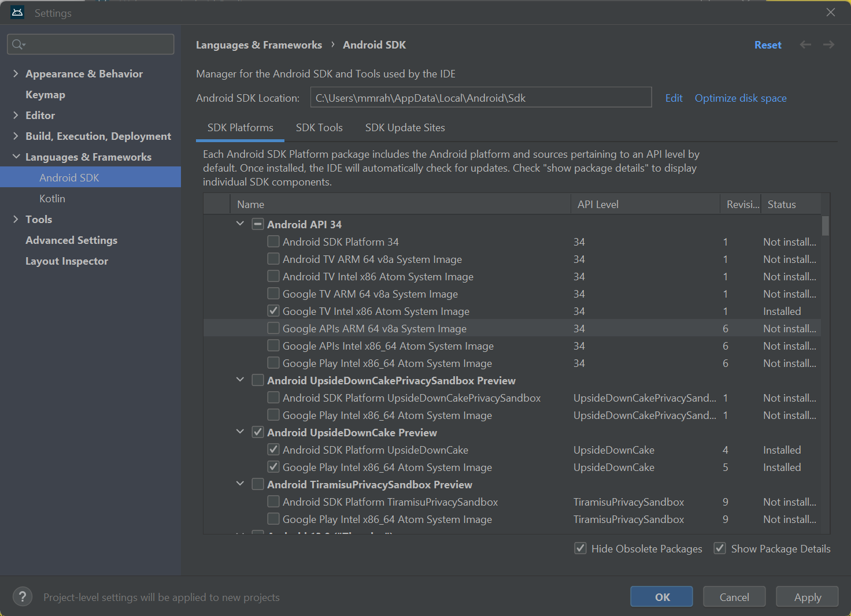Expand Appearance & Behavior settings section
This screenshot has width=851, height=616.
coord(16,73)
